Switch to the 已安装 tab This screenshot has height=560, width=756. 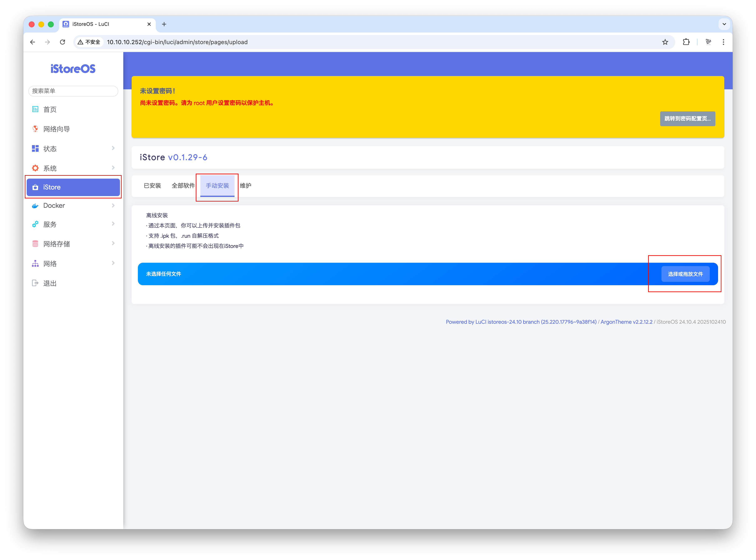click(152, 186)
